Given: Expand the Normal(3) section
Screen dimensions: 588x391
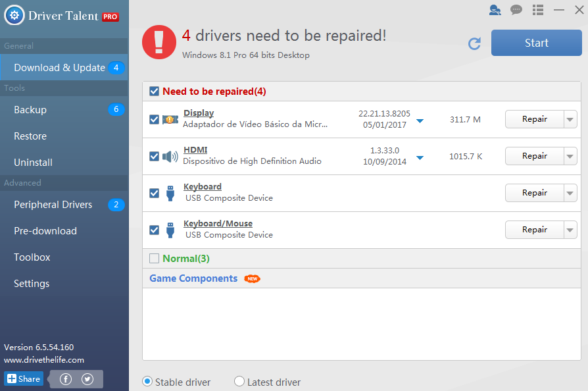Looking at the screenshot, I should point(186,259).
